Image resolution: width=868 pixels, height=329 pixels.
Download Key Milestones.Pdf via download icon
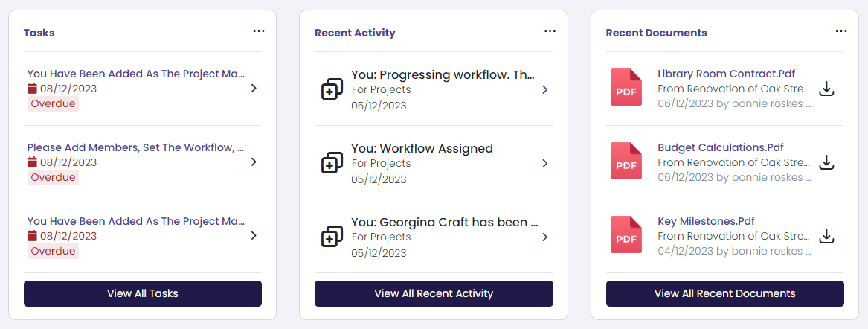coord(826,236)
